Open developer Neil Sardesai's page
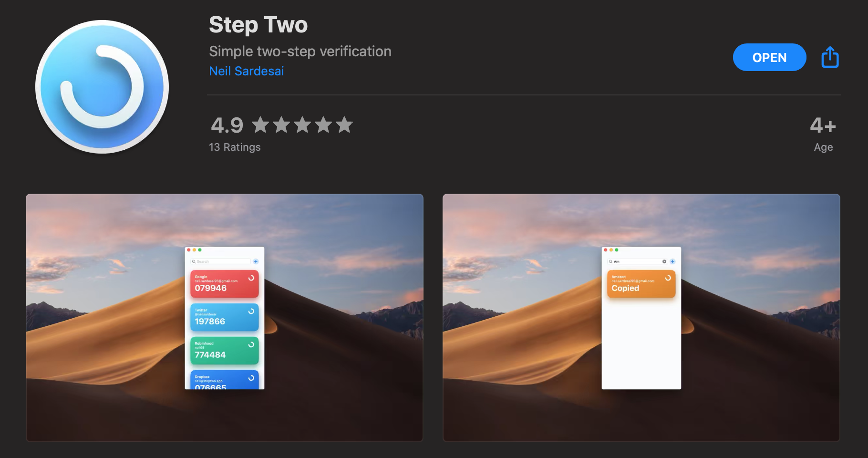This screenshot has width=868, height=458. 246,71
